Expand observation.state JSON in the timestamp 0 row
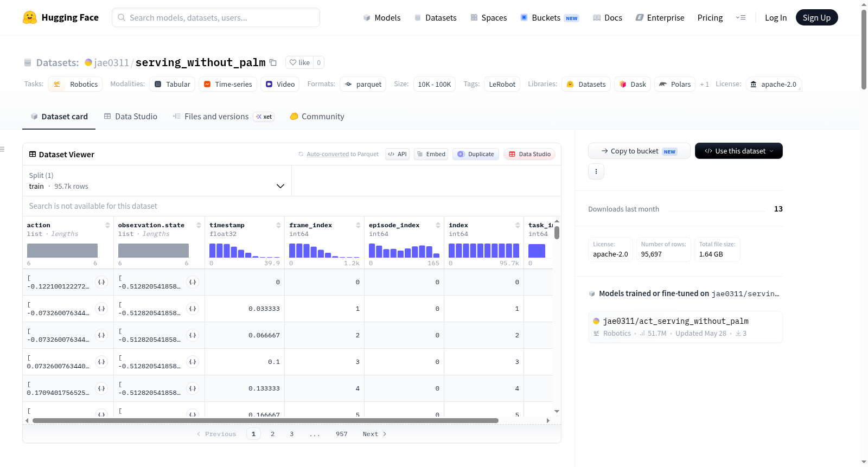Viewport: 868px width, 467px height. pyautogui.click(x=193, y=282)
